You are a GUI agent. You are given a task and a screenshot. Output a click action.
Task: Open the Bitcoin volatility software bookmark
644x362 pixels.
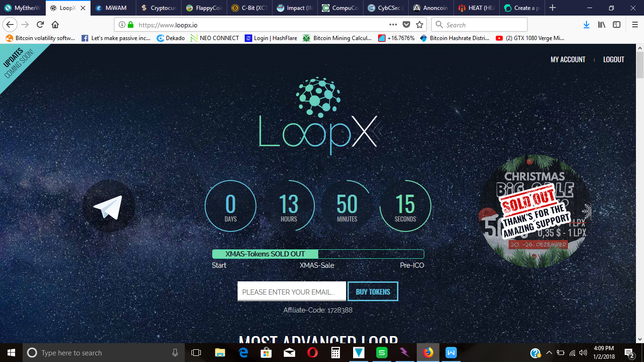pyautogui.click(x=41, y=38)
